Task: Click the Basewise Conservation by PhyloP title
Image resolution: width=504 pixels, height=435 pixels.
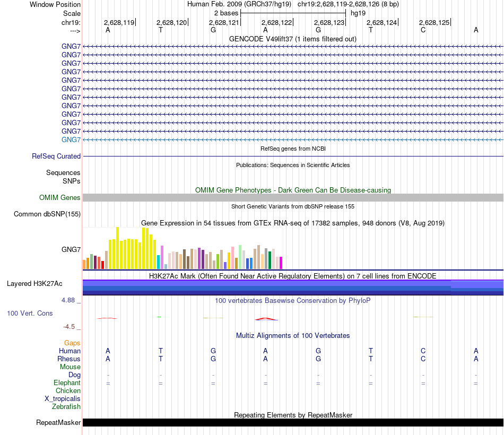Action: coord(293,301)
